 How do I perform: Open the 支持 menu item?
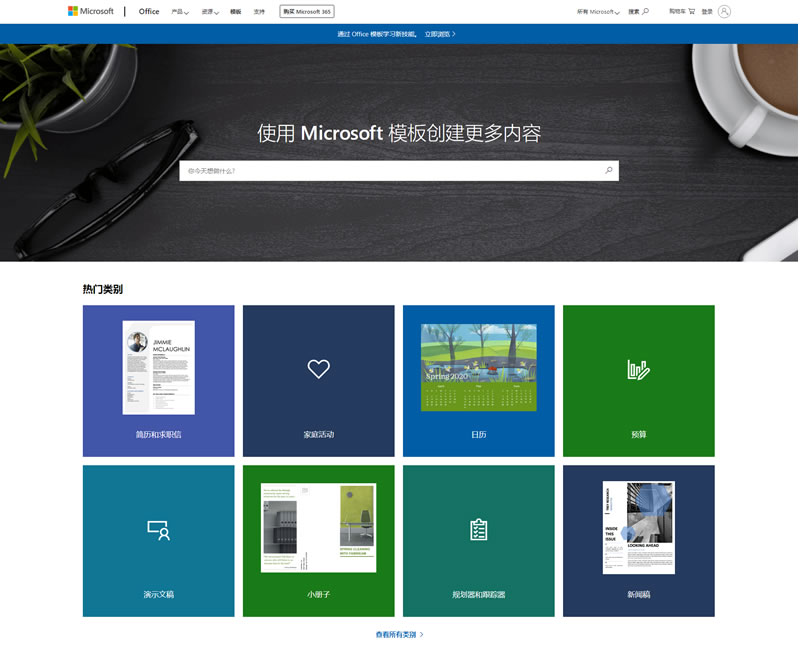pos(259,12)
